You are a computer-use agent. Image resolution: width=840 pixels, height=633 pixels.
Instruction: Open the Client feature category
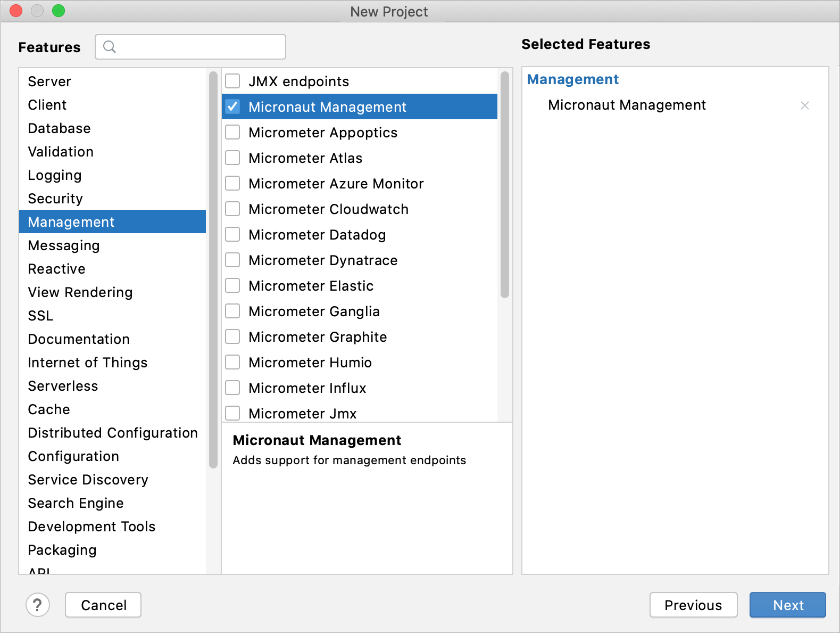coord(112,105)
